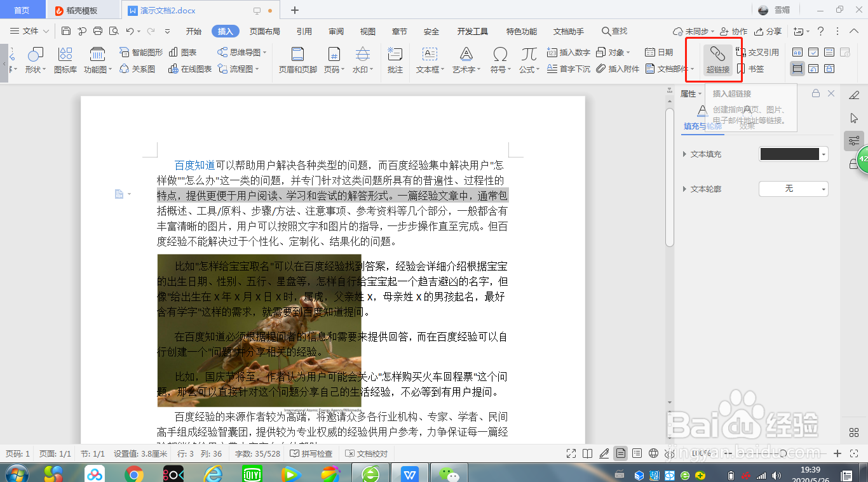
Task: Apply 首字下沉 drop cap
Action: [x=569, y=69]
